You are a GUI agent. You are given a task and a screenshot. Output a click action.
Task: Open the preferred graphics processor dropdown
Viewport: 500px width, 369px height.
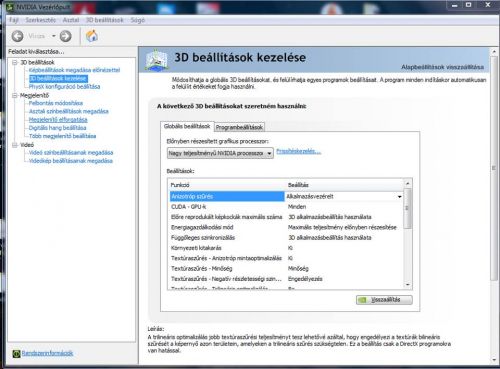(x=220, y=153)
